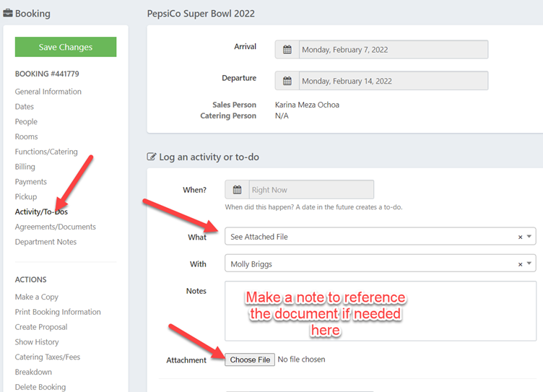Click the Make a Copy action
This screenshot has width=543, height=392.
[x=37, y=297]
